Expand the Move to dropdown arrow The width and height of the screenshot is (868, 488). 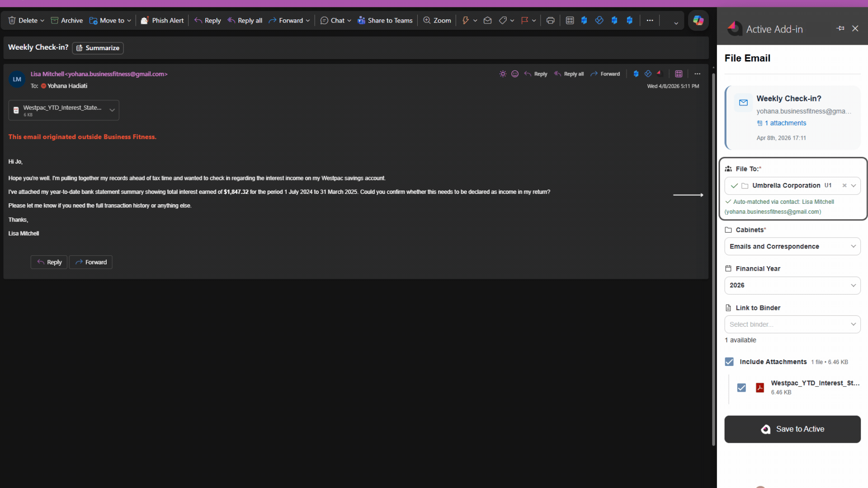click(129, 21)
